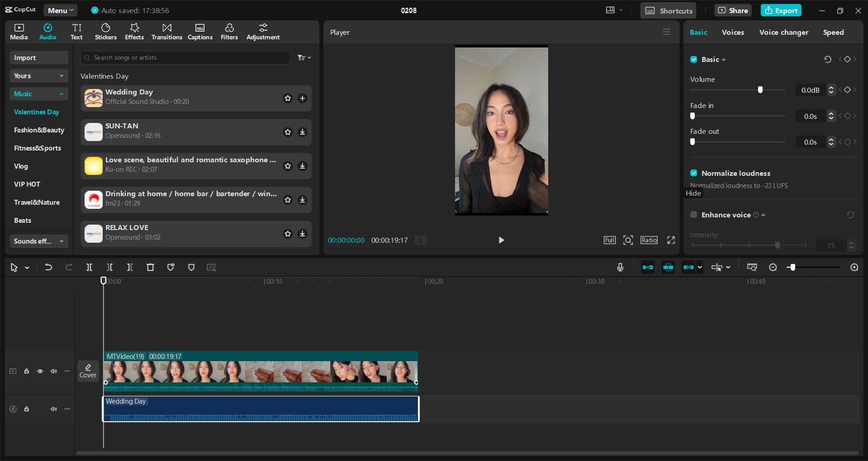Screen dimensions: 868x461
Task: Open the Transitions panel
Action: pos(166,32)
